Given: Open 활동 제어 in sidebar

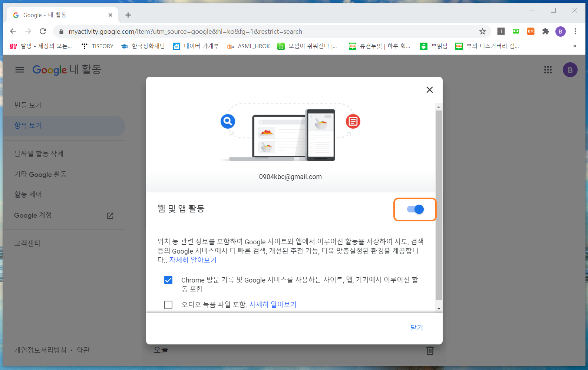Looking at the screenshot, I should pos(28,195).
